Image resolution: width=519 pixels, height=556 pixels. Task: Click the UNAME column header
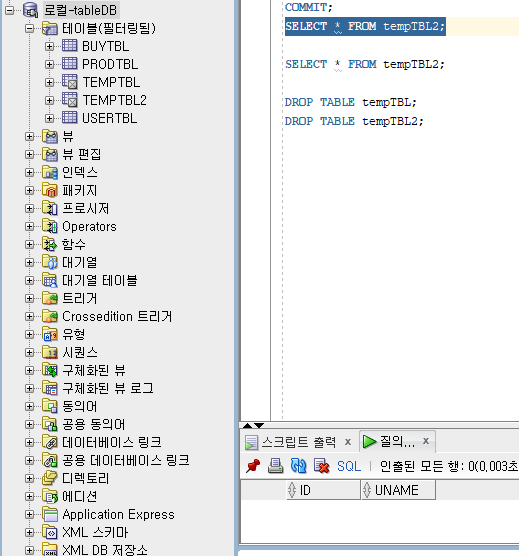coord(398,490)
